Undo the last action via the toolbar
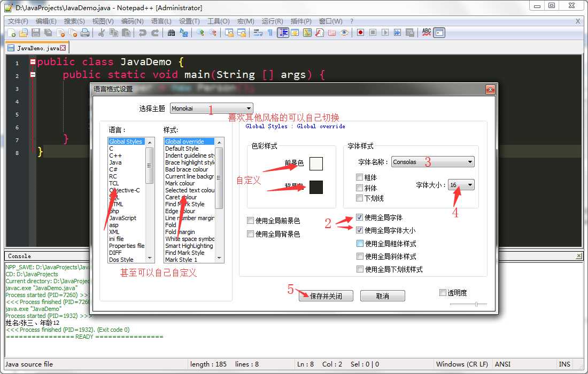 click(x=142, y=33)
